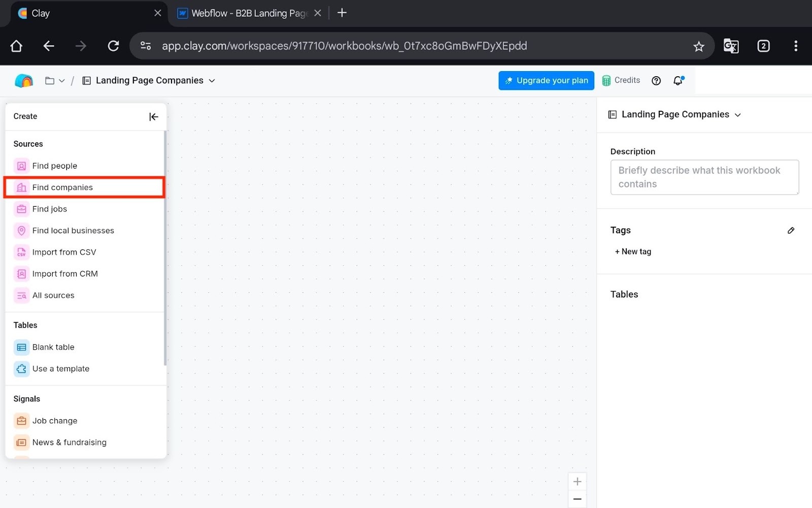Click Upgrade your plan button
This screenshot has height=508, width=812.
point(546,80)
